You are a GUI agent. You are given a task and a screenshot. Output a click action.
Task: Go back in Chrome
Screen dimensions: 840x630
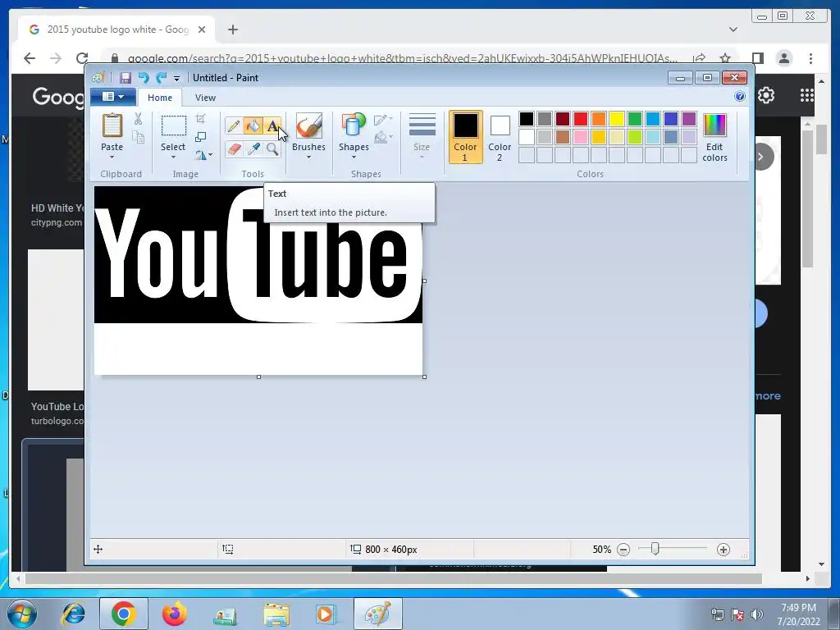click(x=30, y=58)
